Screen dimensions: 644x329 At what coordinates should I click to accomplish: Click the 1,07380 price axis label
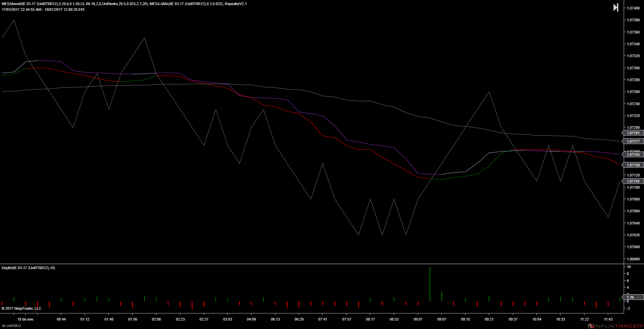tap(633, 20)
